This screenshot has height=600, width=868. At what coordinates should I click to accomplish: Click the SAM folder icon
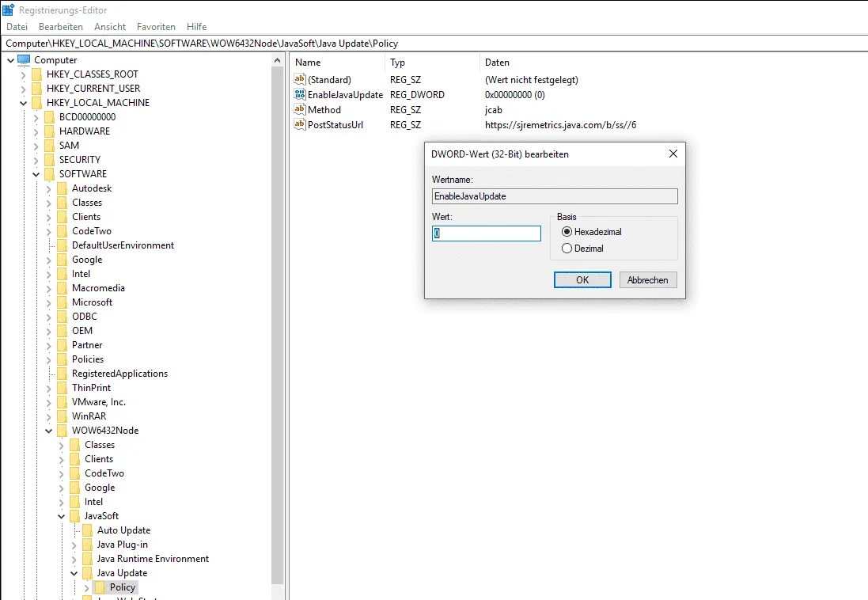click(49, 145)
